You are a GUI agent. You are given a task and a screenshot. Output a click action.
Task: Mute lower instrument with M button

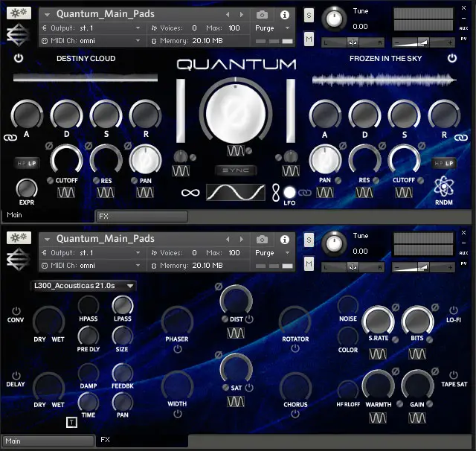(309, 264)
